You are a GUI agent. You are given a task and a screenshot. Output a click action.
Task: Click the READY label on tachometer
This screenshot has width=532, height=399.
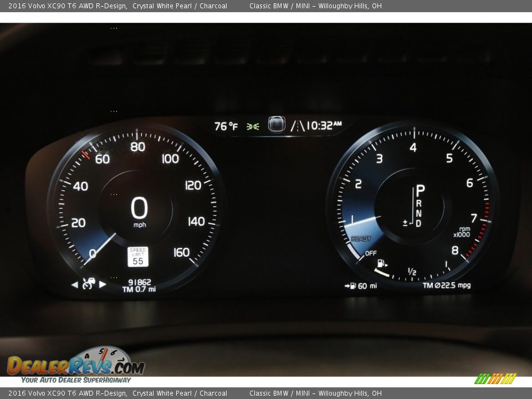click(x=361, y=239)
